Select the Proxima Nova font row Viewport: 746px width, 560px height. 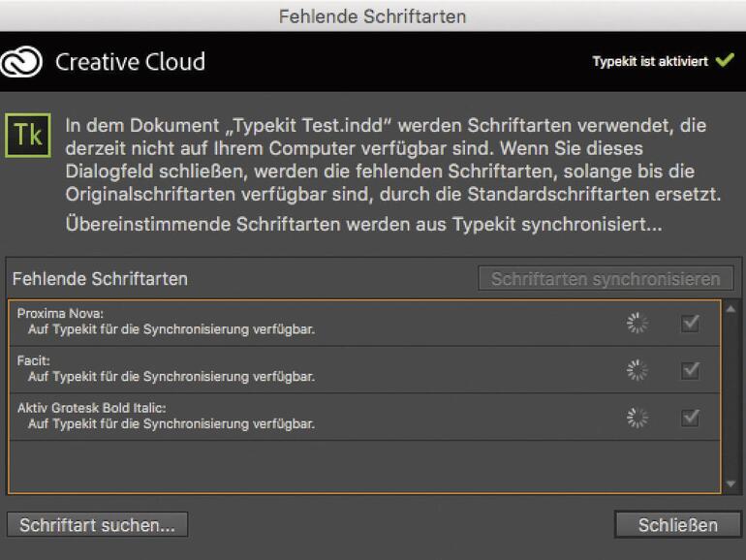(364, 323)
